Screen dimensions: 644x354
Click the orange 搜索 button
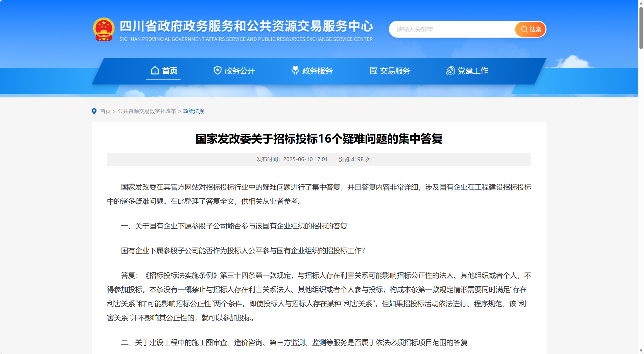click(530, 29)
